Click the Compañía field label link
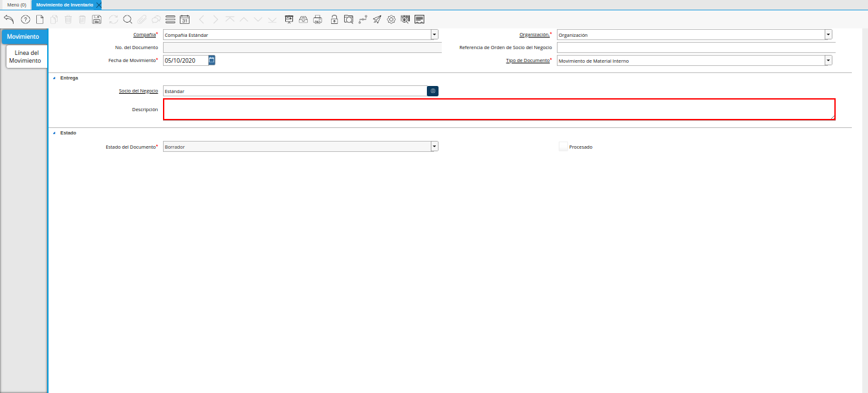Image resolution: width=868 pixels, height=393 pixels. pyautogui.click(x=144, y=34)
